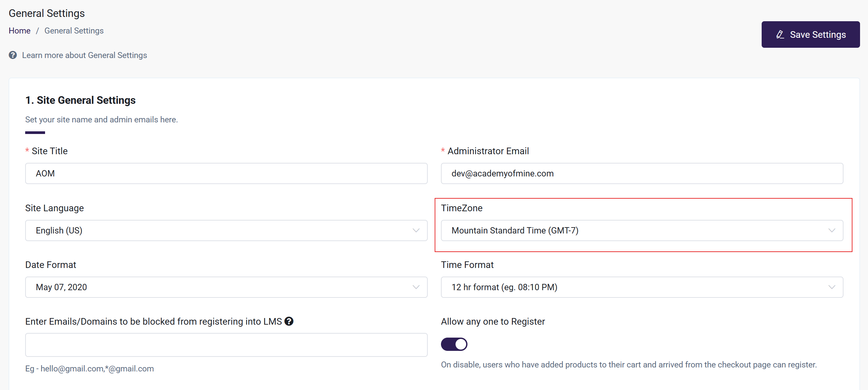
Task: Click the 'TimeZone' field label
Action: (x=461, y=208)
